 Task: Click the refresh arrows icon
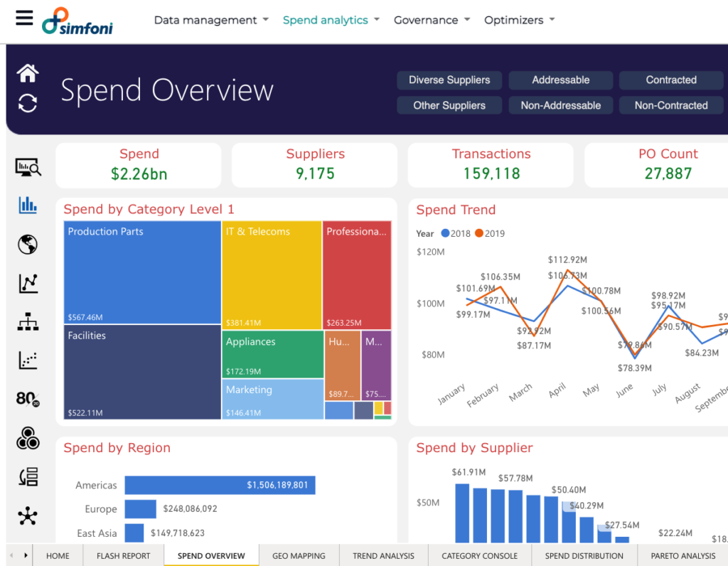tap(28, 103)
